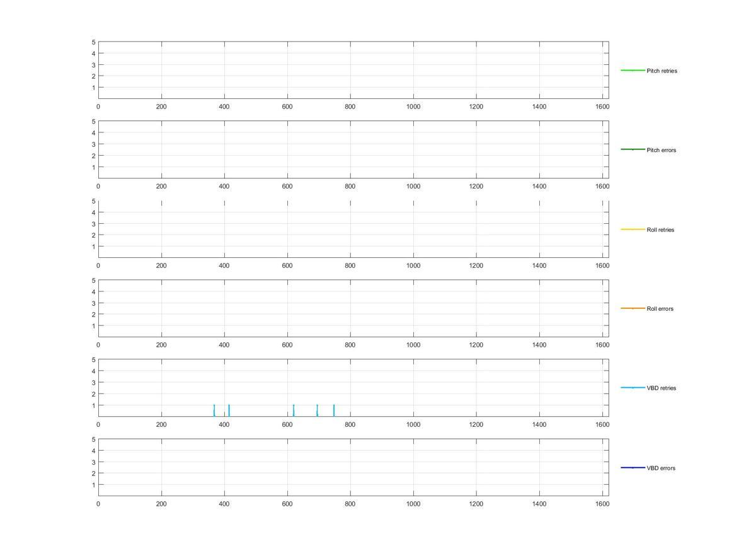Viewport: 756px width, 558px height.
Task: Select the cyan VBD retries legend line
Action: 633,388
